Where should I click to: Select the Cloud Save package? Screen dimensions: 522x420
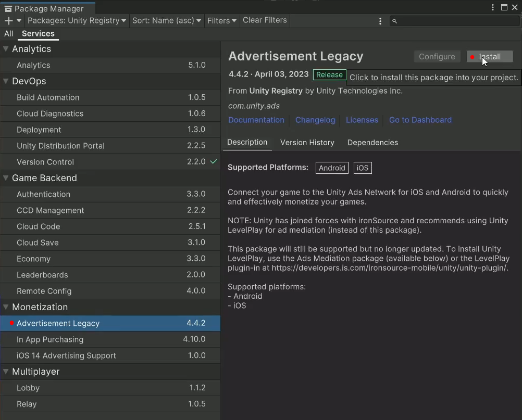click(x=110, y=243)
